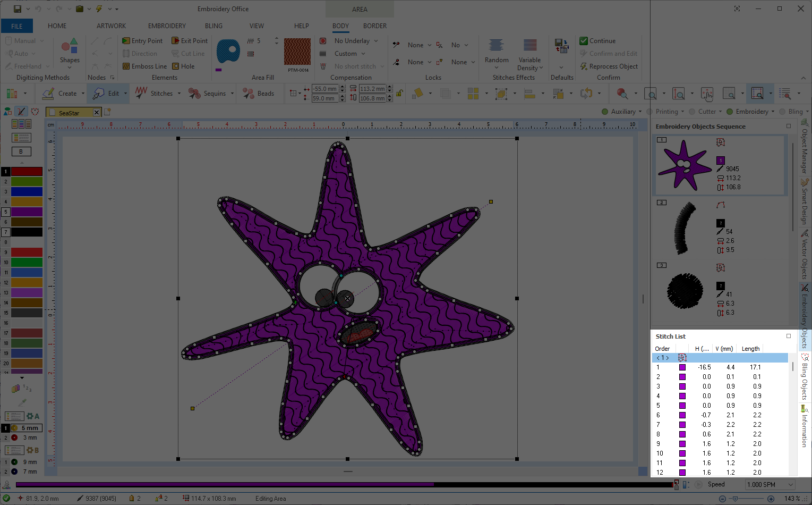The image size is (812, 505).
Task: Click the proportional lock icon
Action: (399, 94)
